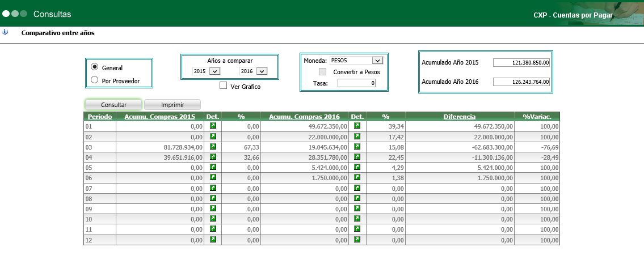
Task: Open 2016 detail icon for period 02
Action: pyautogui.click(x=357, y=136)
